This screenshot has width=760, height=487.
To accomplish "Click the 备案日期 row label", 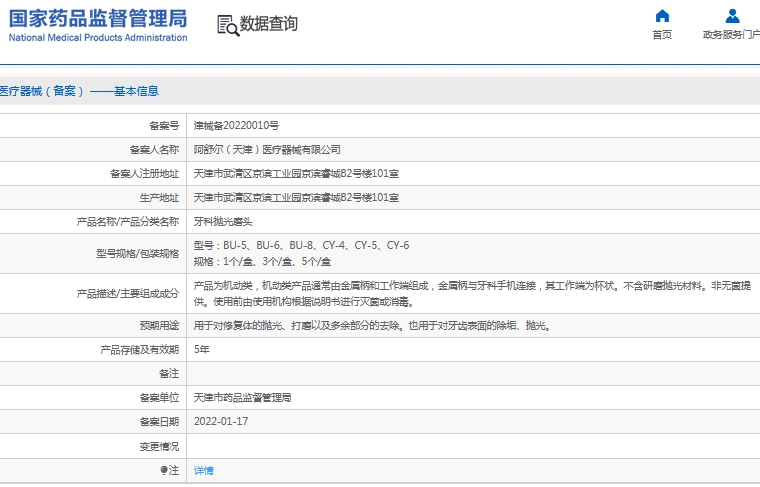I will [159, 422].
